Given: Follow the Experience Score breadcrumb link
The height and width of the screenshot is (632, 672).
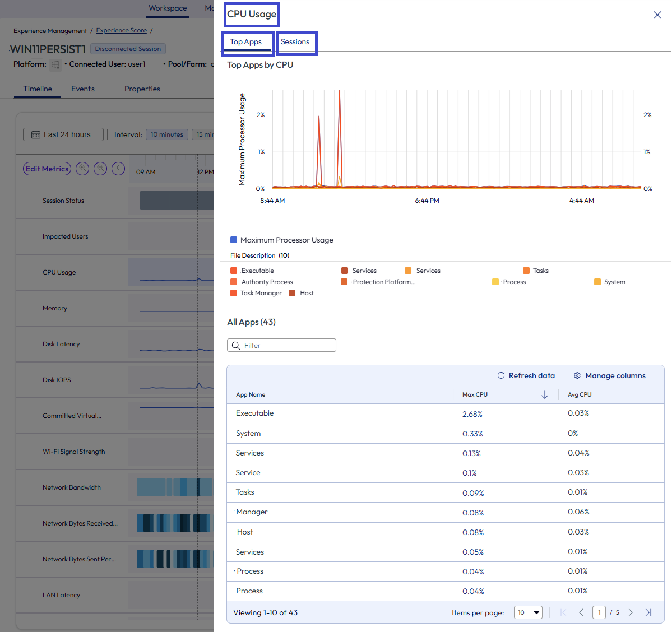Looking at the screenshot, I should [x=121, y=30].
